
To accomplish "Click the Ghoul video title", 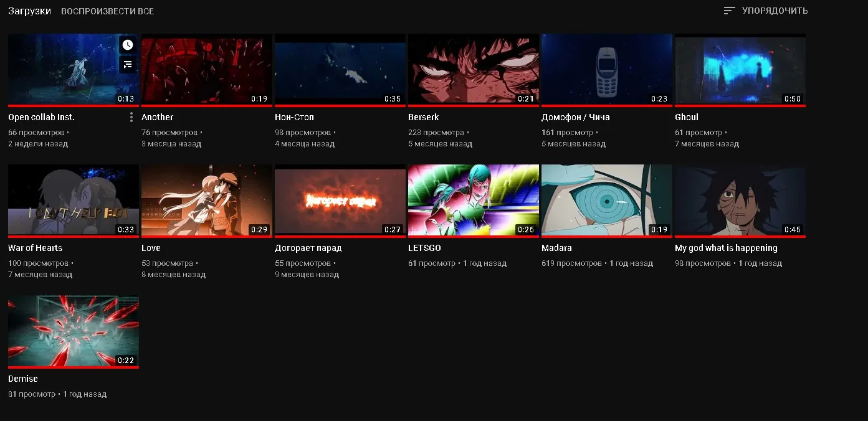I will 687,117.
